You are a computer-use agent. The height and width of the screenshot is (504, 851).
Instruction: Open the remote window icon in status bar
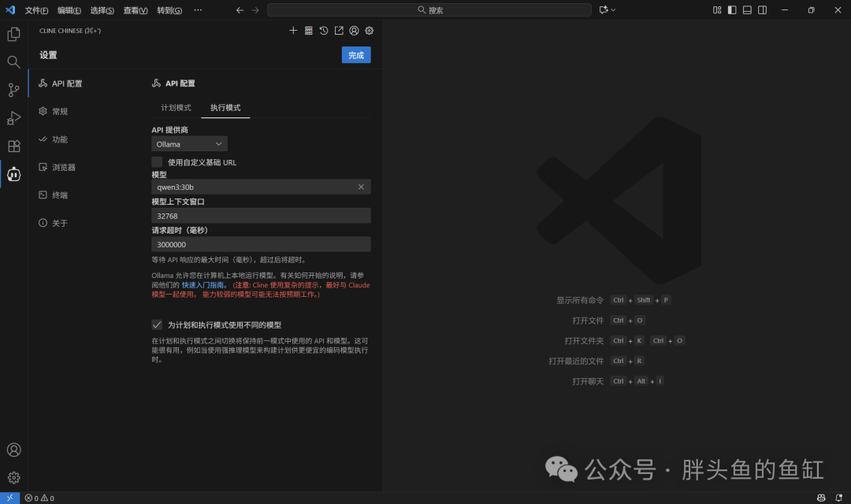pyautogui.click(x=9, y=498)
